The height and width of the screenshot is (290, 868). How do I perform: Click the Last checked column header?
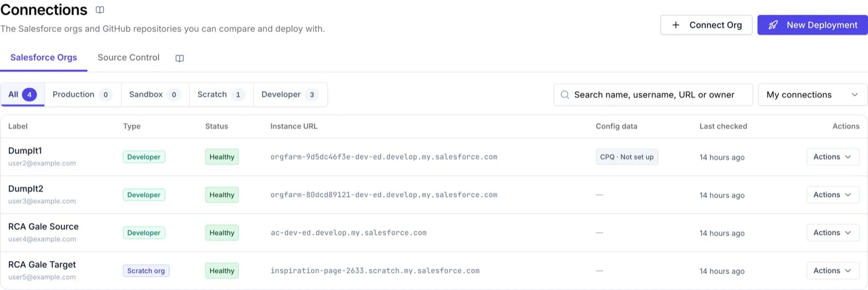click(723, 126)
